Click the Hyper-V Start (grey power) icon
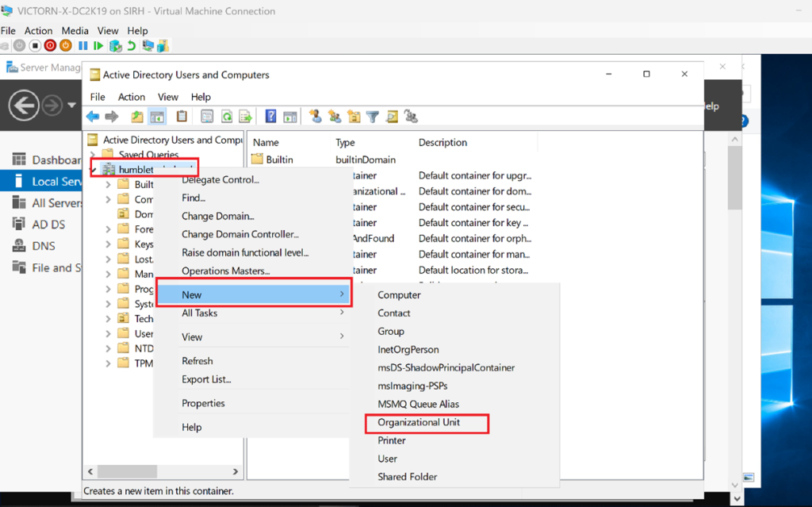Image resolution: width=812 pixels, height=507 pixels. [19, 45]
